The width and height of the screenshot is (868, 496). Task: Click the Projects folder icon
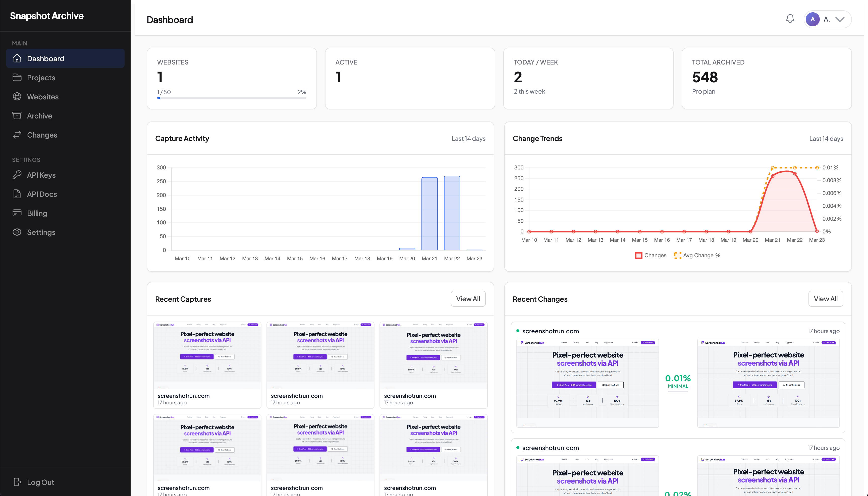click(x=17, y=77)
